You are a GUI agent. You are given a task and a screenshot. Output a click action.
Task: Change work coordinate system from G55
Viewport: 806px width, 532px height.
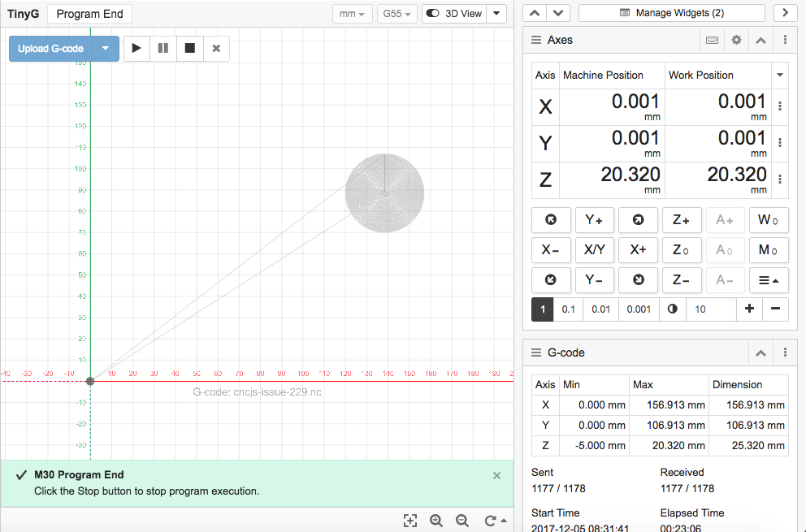pos(396,13)
